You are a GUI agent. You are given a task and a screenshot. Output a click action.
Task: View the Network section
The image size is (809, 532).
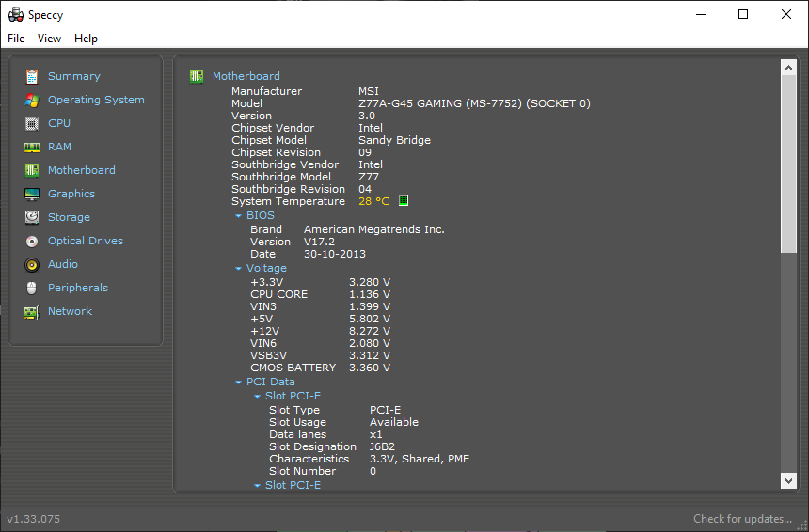tap(70, 311)
